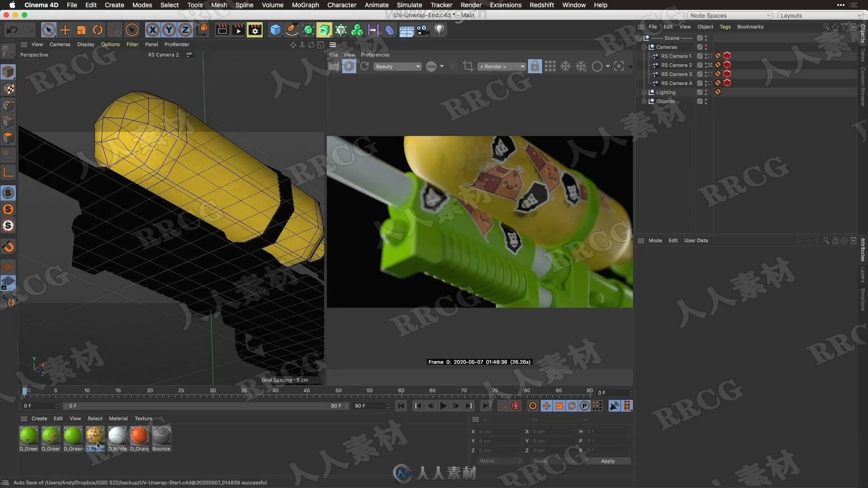This screenshot has width=868, height=488.
Task: Open the Render dropdown menu
Action: (471, 5)
